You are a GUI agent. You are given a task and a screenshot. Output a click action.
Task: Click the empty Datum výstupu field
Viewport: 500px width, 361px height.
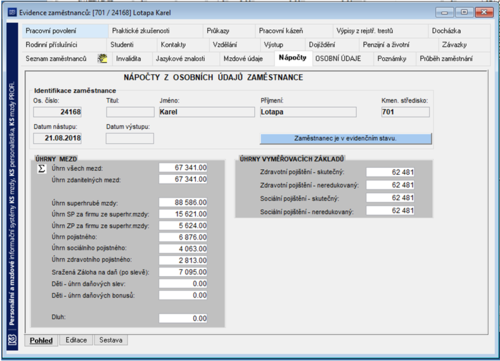[130, 138]
